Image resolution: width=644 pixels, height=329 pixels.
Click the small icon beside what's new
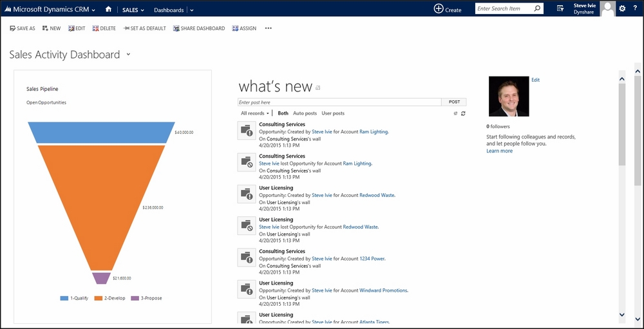tap(318, 88)
